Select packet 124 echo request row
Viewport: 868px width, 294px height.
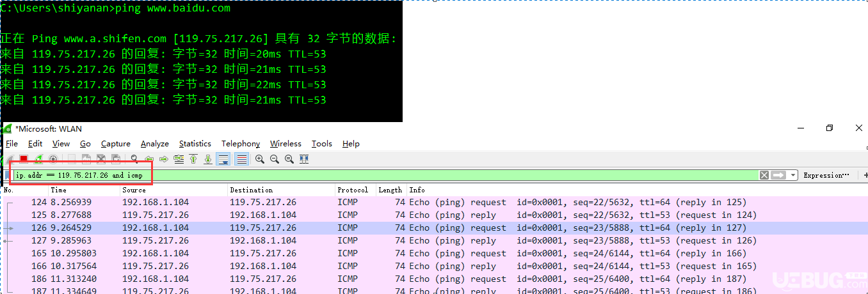point(435,202)
